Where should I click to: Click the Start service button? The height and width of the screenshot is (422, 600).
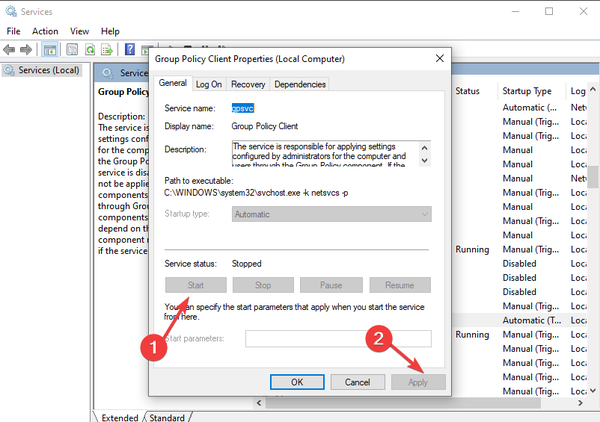(x=196, y=285)
